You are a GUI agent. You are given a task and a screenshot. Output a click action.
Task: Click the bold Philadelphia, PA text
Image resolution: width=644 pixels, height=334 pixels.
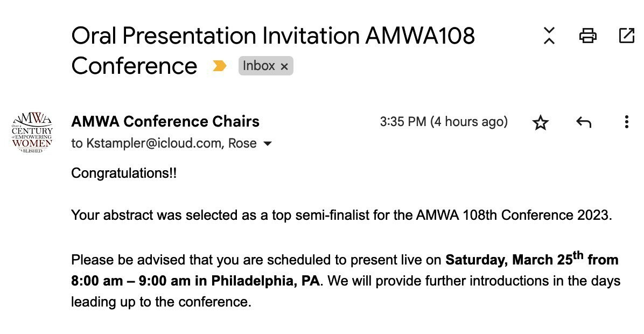tap(265, 281)
